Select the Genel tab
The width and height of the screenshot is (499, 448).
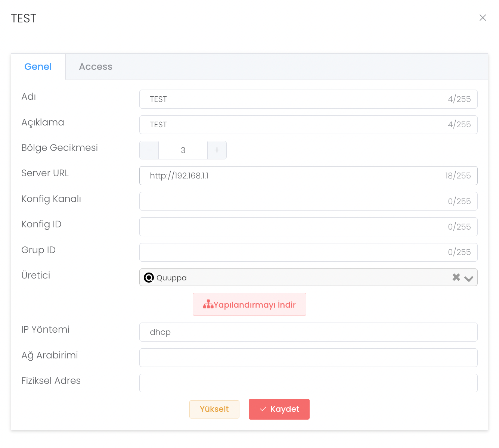(x=38, y=67)
